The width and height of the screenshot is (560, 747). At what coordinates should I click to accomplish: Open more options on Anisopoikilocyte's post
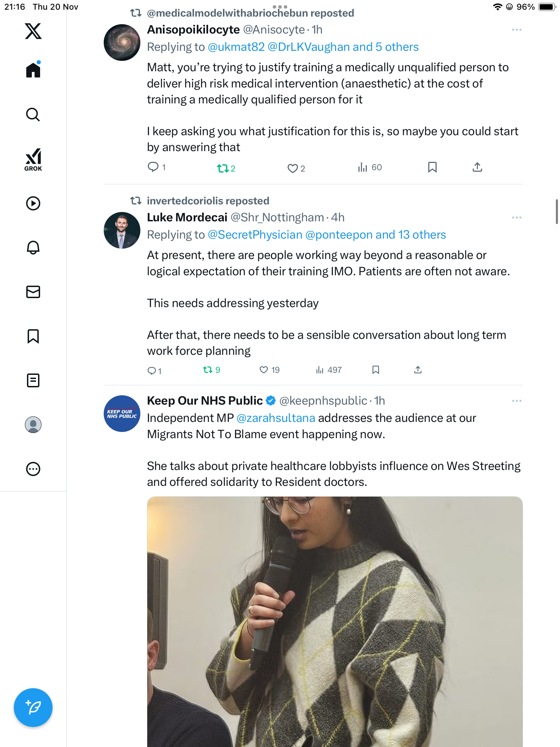coord(516,30)
